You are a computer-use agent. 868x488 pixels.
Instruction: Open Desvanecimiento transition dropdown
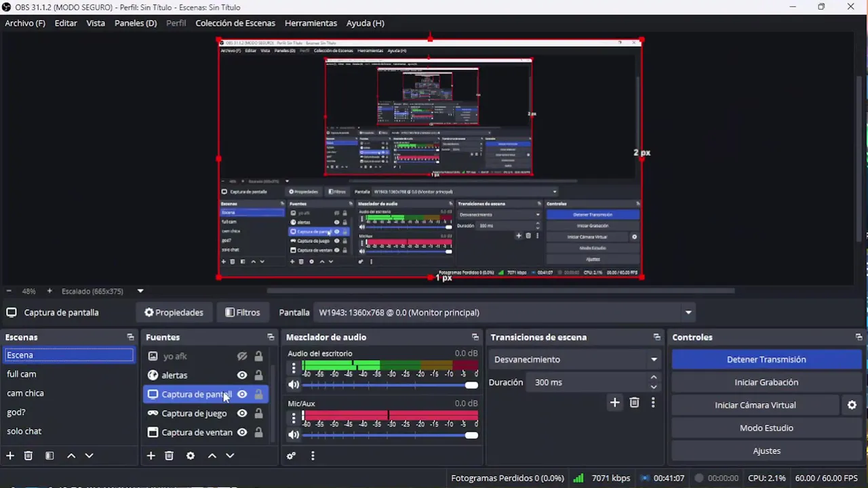(x=576, y=359)
